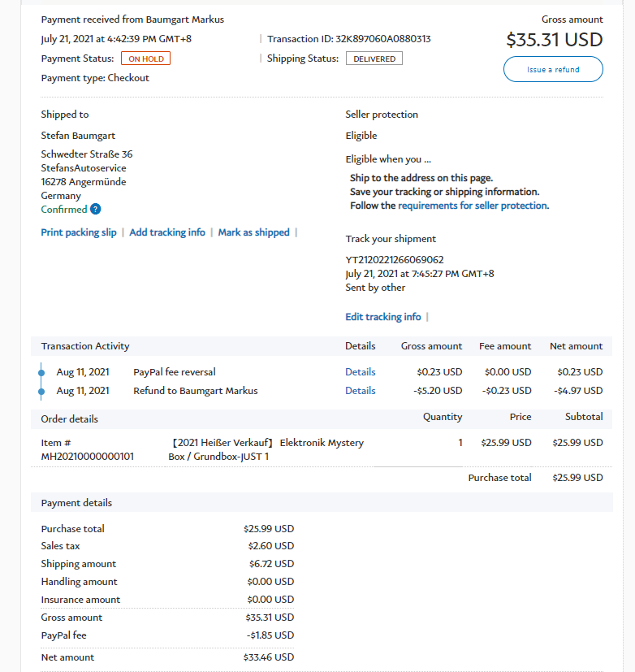Screen dimensions: 635x672
Task: Select the Add tracking info link
Action: [167, 232]
